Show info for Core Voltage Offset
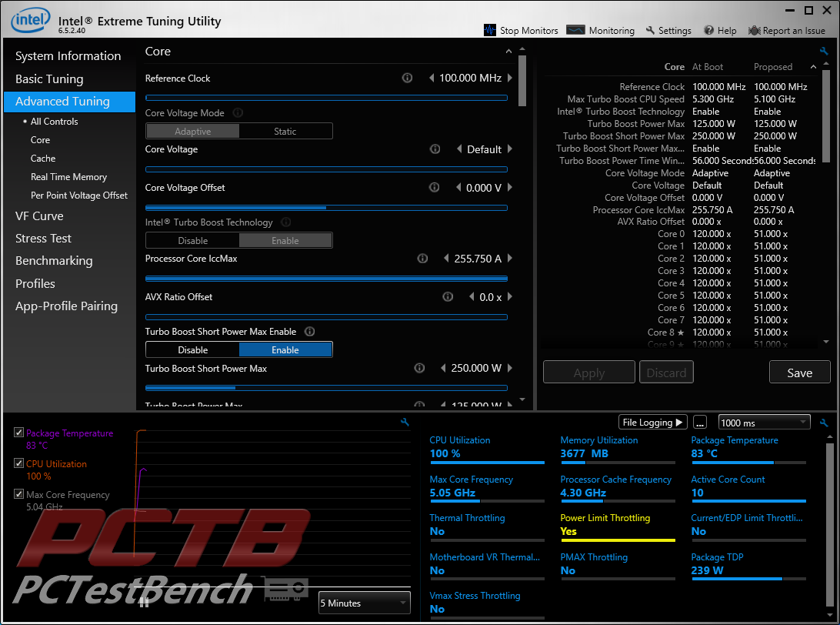The image size is (840, 625). click(x=434, y=187)
